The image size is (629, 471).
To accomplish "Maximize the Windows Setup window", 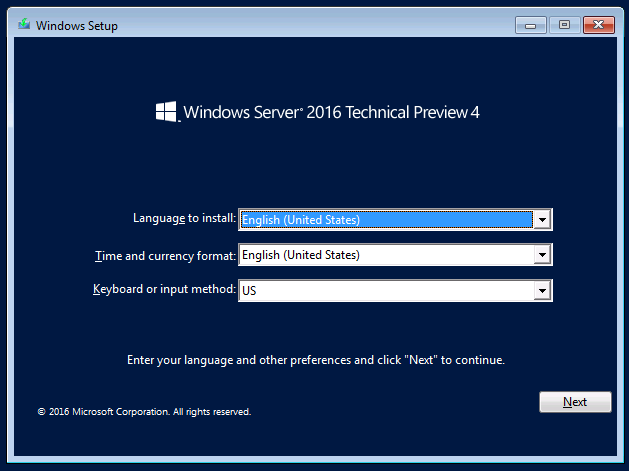I will tap(564, 24).
